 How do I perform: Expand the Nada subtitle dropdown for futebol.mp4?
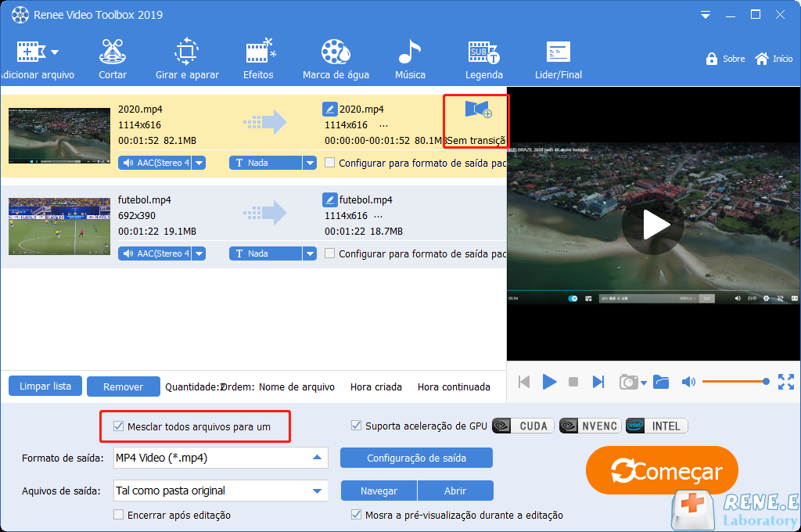click(x=310, y=253)
